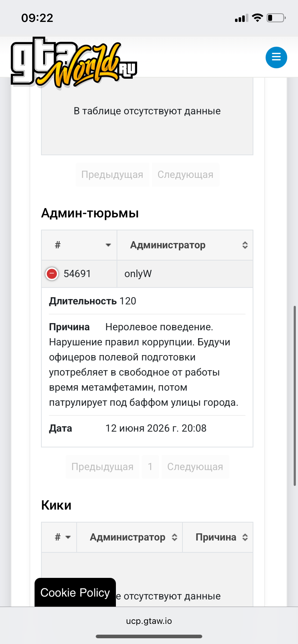This screenshot has height=644, width=298.
Task: Sort admin-jails table by Администратор column
Action: (185, 245)
